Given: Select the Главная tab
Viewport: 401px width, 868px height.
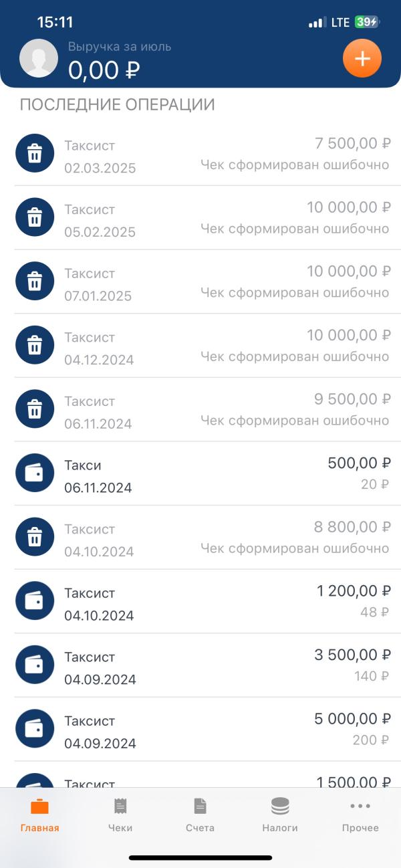Looking at the screenshot, I should click(40, 815).
